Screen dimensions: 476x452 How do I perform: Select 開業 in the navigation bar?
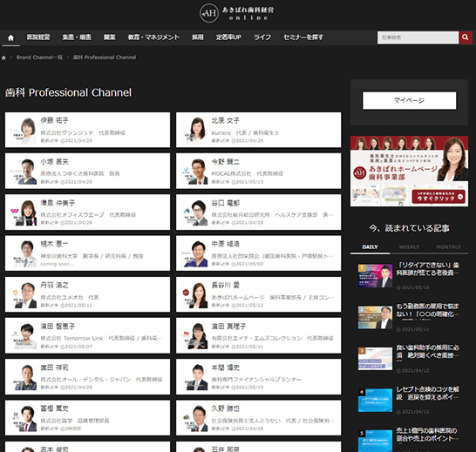(109, 37)
